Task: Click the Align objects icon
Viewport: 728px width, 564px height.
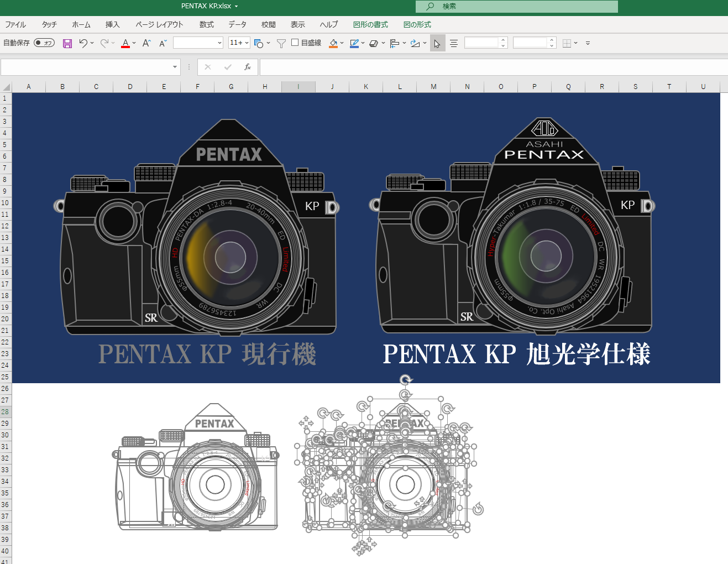Action: [395, 43]
